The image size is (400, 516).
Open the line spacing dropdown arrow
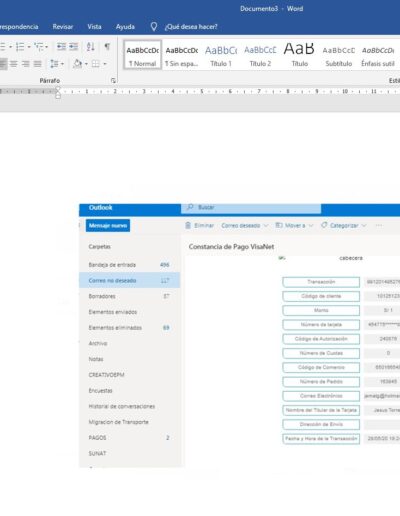(62, 64)
